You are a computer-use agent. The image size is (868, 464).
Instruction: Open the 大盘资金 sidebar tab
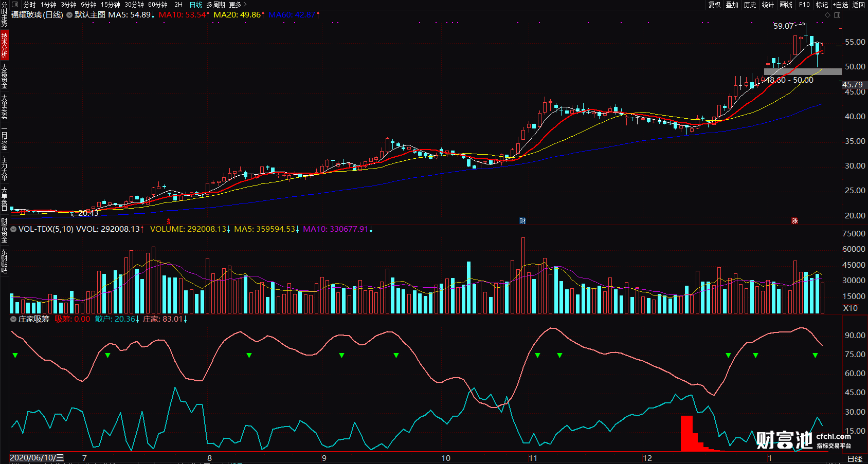pyautogui.click(x=4, y=76)
